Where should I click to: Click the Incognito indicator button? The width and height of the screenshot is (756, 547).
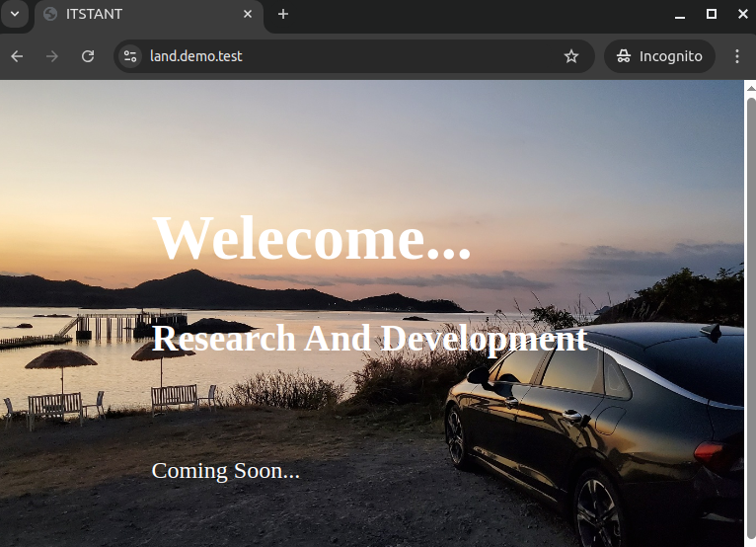(659, 56)
